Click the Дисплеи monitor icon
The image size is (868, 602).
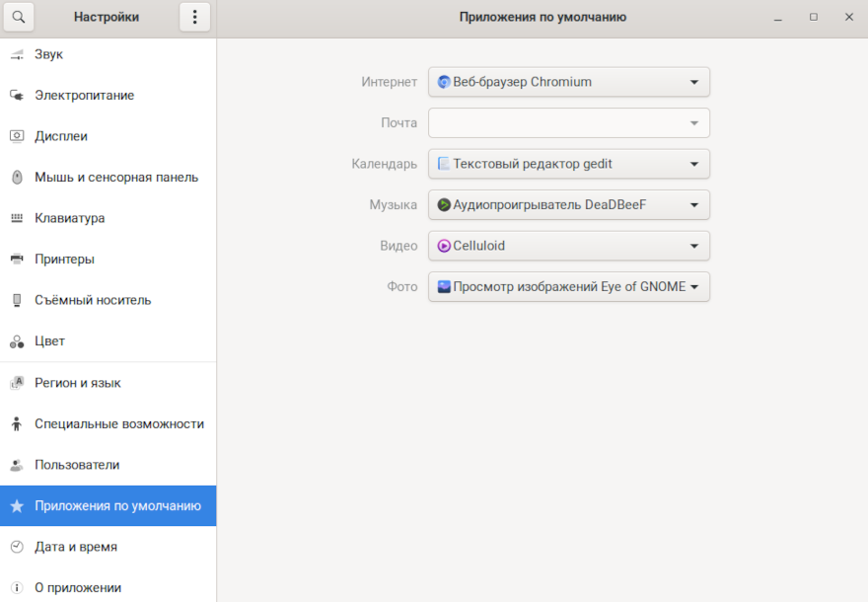click(17, 136)
